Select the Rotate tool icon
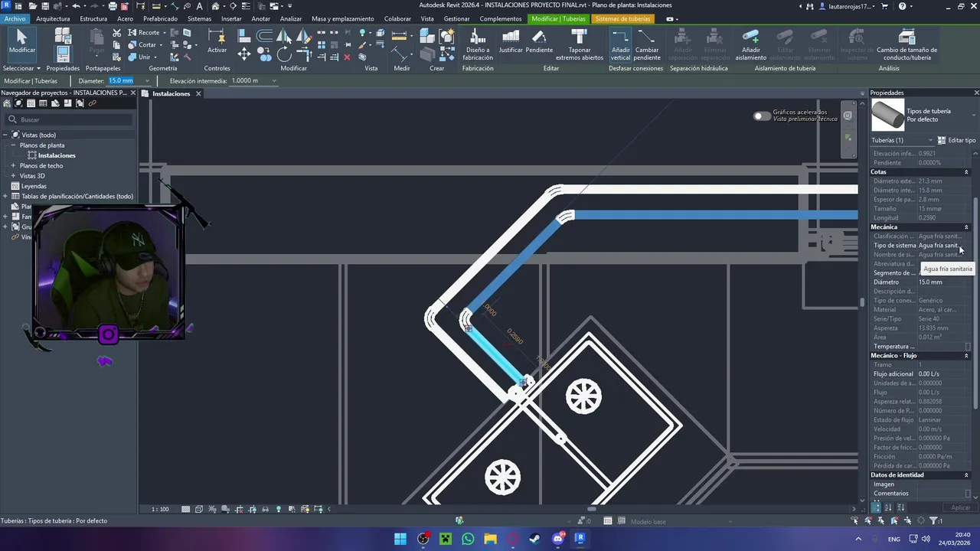 click(x=284, y=54)
